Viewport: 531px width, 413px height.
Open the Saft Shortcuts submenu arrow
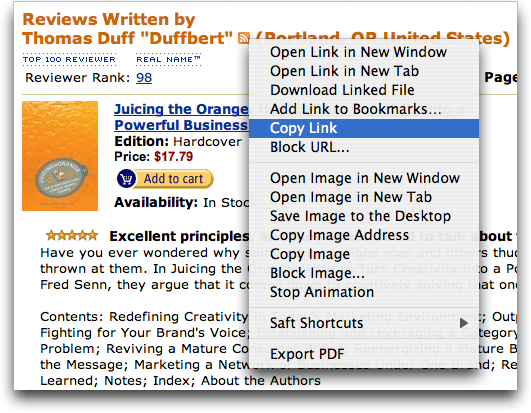[x=464, y=323]
